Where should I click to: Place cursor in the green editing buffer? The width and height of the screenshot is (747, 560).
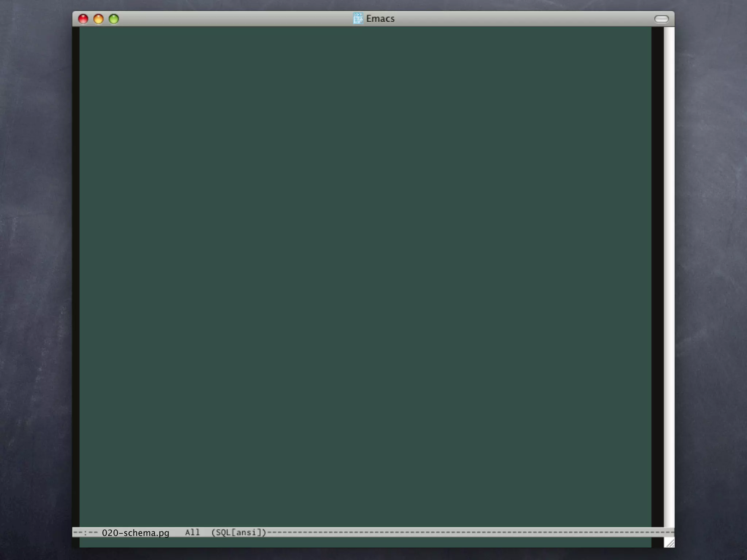(x=365, y=255)
